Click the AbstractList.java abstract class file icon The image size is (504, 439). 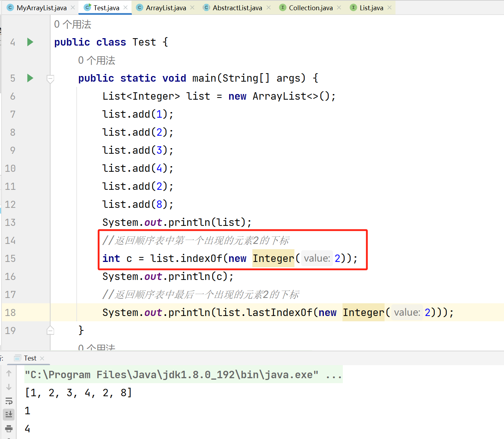click(206, 7)
